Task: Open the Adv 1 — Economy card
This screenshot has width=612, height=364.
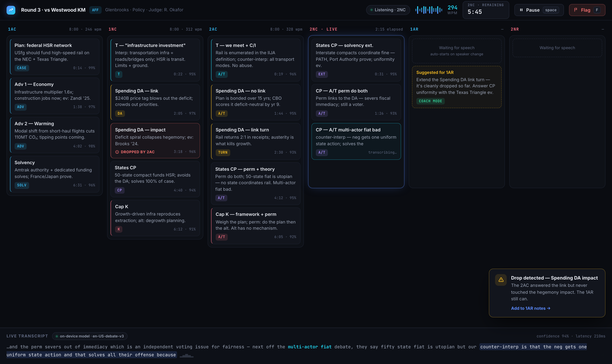Action: (x=54, y=96)
